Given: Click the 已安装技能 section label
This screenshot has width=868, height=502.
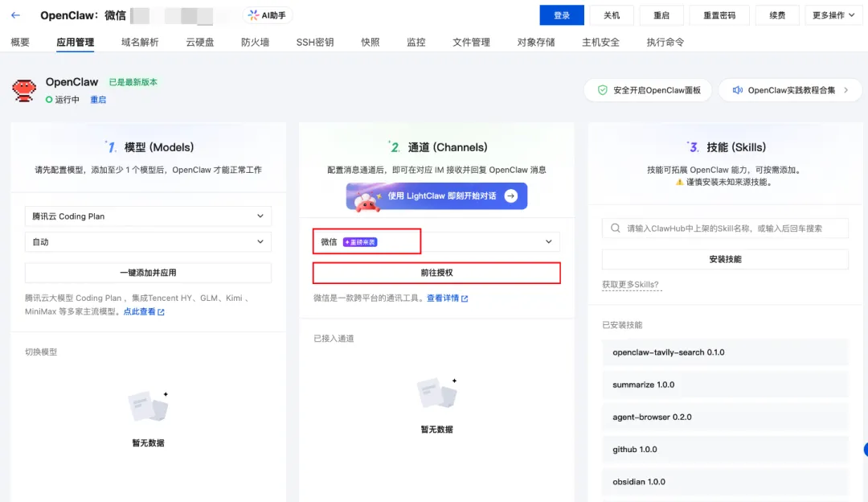Looking at the screenshot, I should (622, 325).
